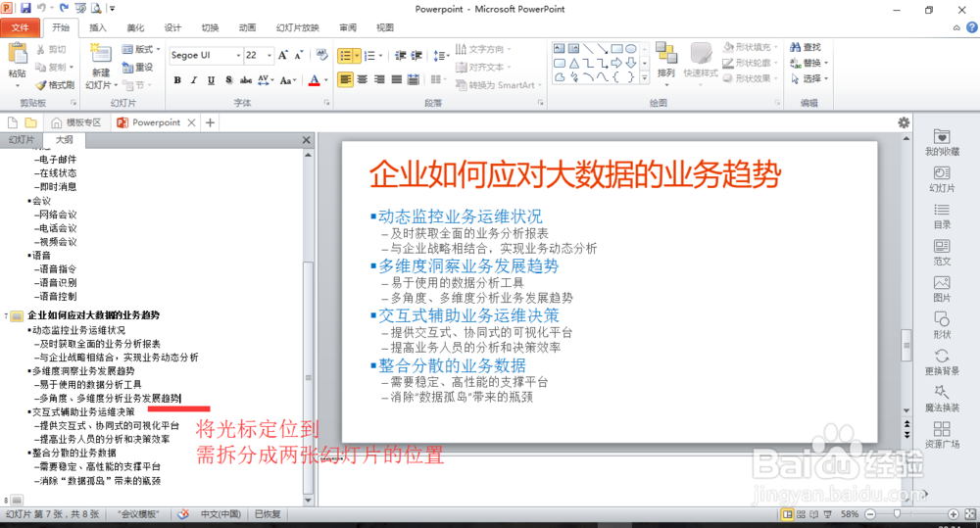Viewport: 980px width, 528px height.
Task: Switch to Transitions (切换) ribbon tab
Action: [210, 27]
